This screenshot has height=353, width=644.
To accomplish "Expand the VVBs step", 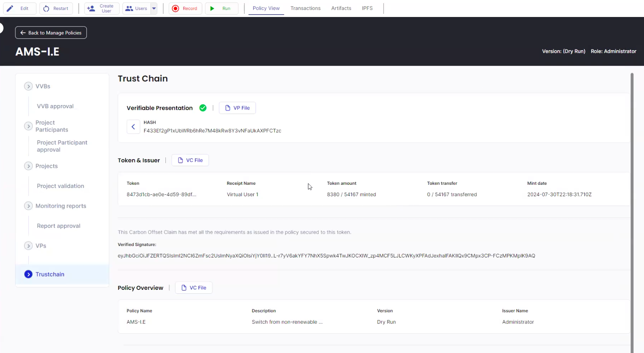I will click(x=28, y=86).
